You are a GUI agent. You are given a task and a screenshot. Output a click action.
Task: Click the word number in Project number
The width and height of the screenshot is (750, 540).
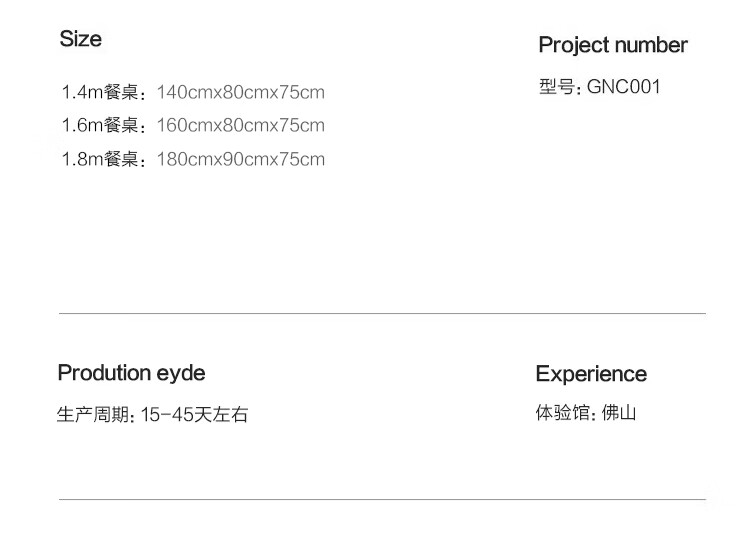point(651,45)
